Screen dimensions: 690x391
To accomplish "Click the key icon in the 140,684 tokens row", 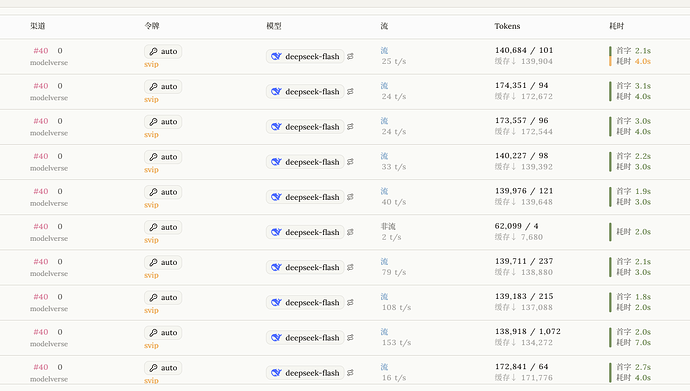I will [153, 51].
